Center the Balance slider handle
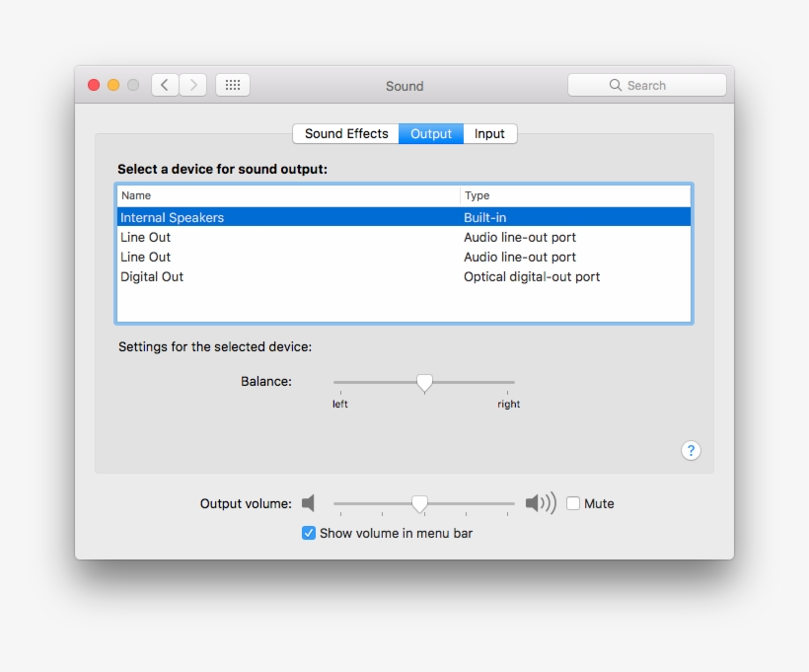This screenshot has height=672, width=809. point(424,383)
